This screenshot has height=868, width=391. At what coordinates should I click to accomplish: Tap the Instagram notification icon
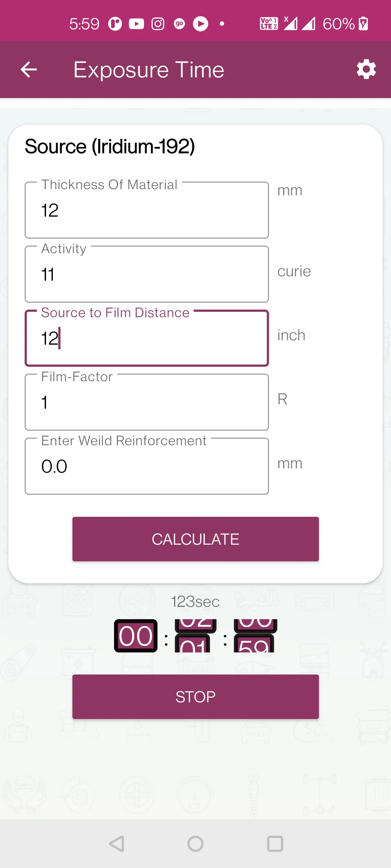tap(158, 24)
